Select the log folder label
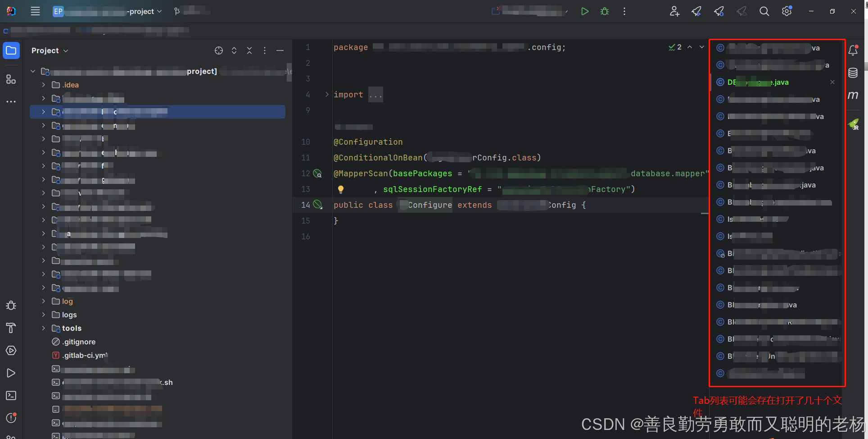The width and height of the screenshot is (868, 439). [x=67, y=301]
